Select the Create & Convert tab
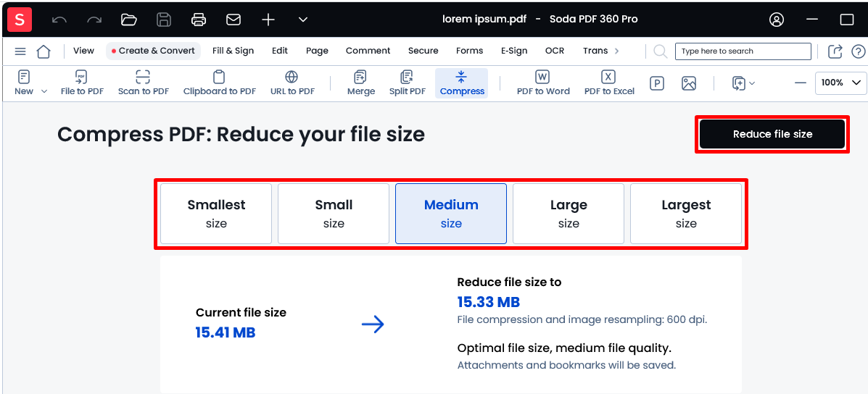The width and height of the screenshot is (868, 394). [153, 51]
